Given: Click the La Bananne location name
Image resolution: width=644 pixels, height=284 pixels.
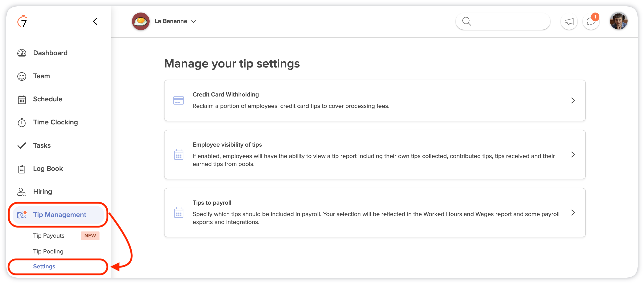Looking at the screenshot, I should 171,21.
